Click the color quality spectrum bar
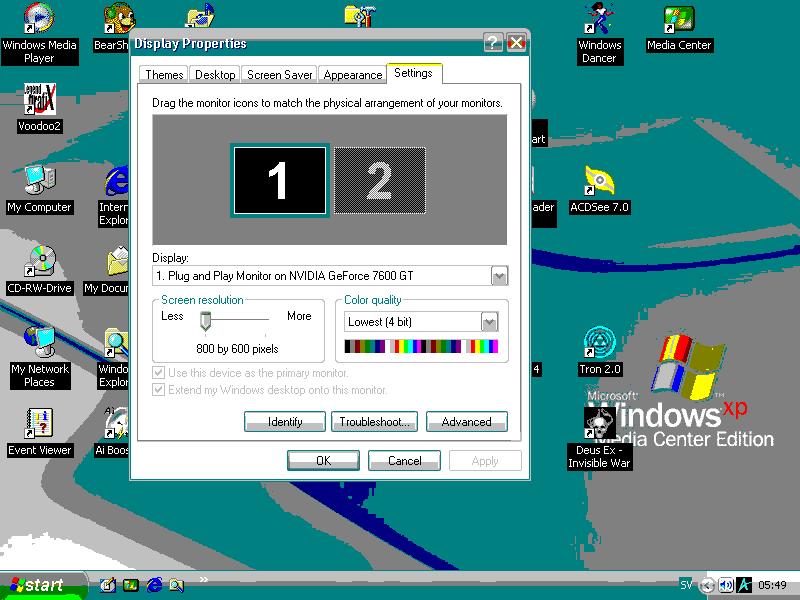 (x=421, y=346)
